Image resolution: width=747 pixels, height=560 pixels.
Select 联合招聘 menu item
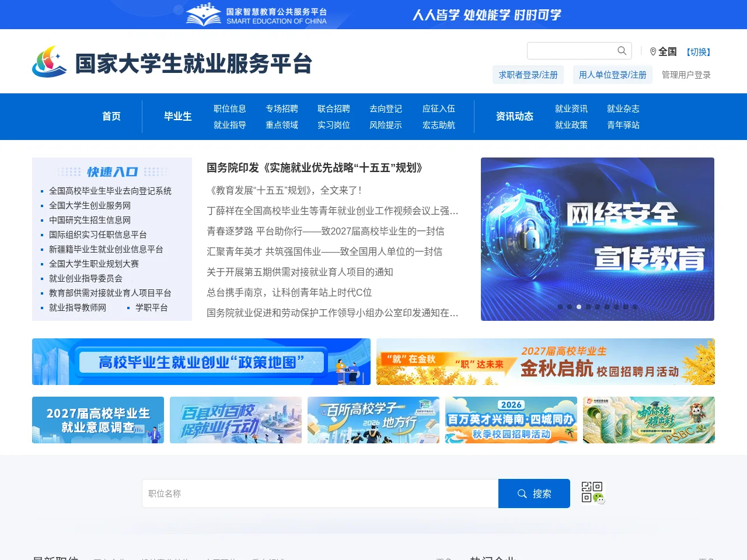[x=334, y=108]
